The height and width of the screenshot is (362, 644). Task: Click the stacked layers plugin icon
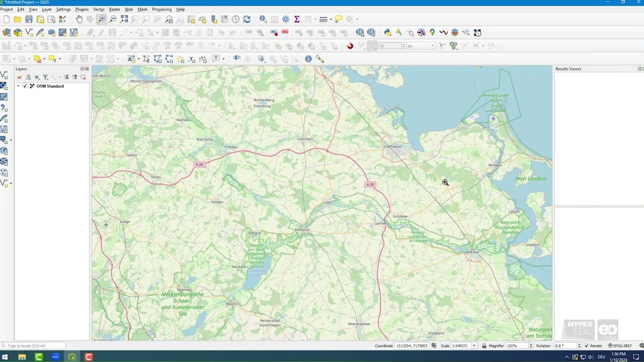[x=455, y=32]
